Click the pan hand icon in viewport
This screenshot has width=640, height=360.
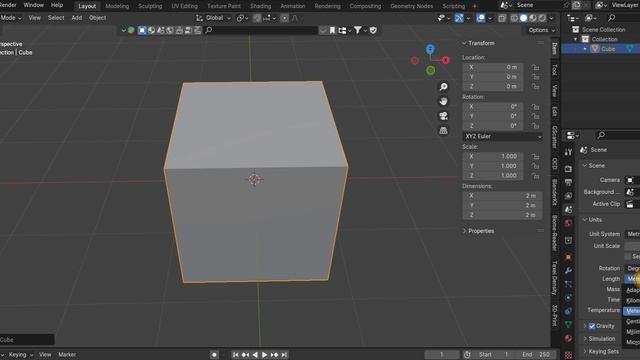coord(443,101)
